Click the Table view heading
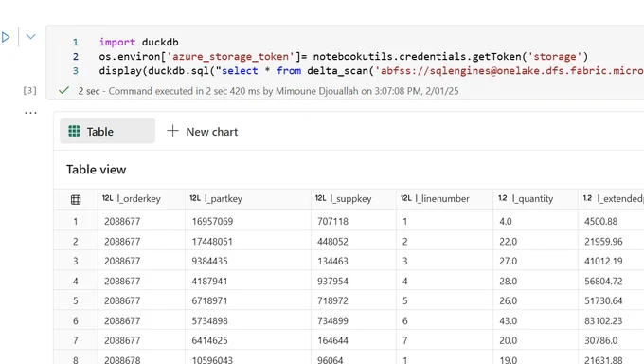This screenshot has height=364, width=644. pyautogui.click(x=96, y=170)
